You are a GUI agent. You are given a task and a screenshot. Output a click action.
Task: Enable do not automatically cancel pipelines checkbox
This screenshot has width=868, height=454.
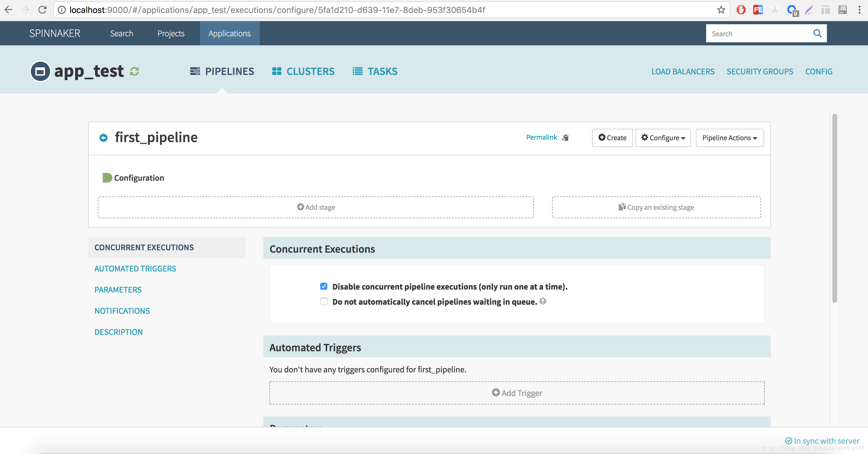[x=323, y=301]
